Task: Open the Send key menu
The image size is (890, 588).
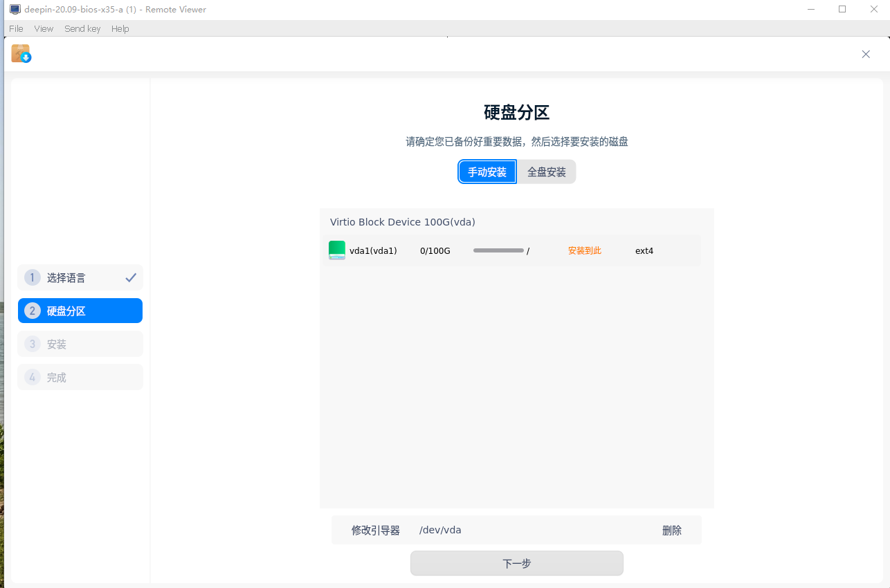Action: pyautogui.click(x=82, y=28)
